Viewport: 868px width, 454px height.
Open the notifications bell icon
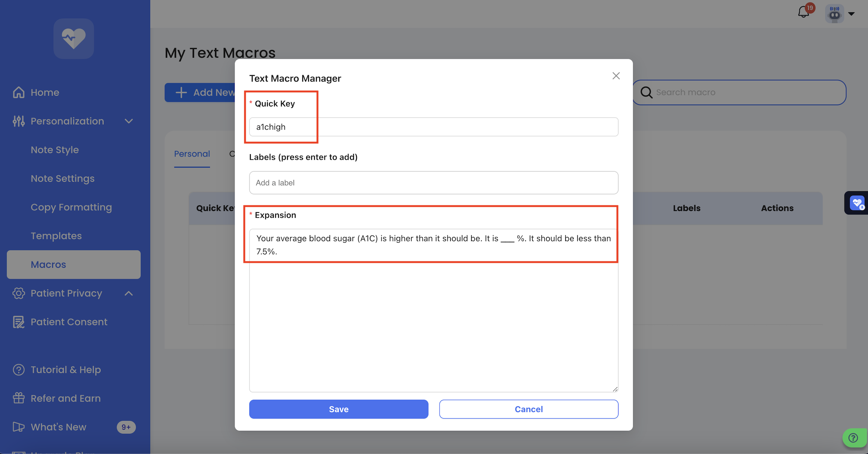[x=804, y=13]
